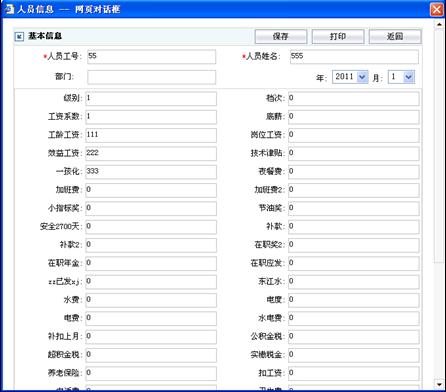Select the 水费 input field
Viewport: 446px width, 392px height.
(x=151, y=300)
